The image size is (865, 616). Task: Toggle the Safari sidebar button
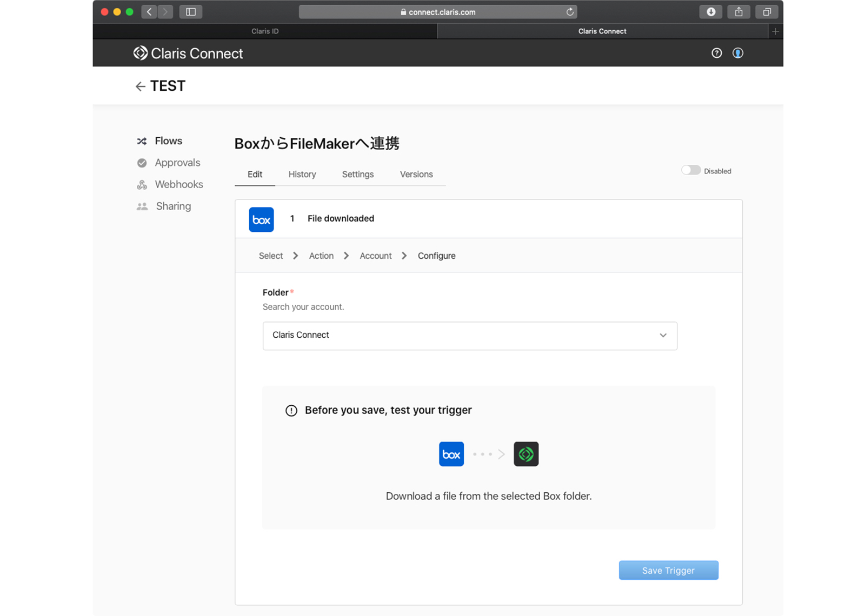point(191,12)
